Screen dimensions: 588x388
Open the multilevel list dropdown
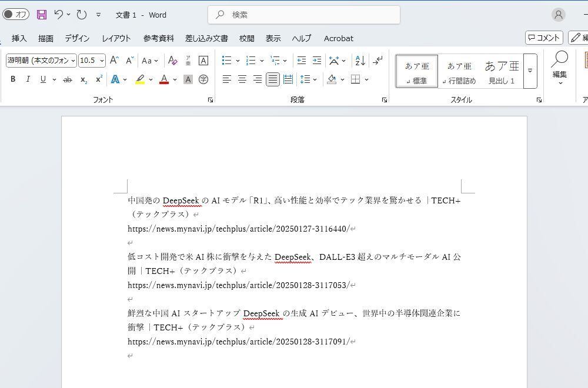(279, 61)
